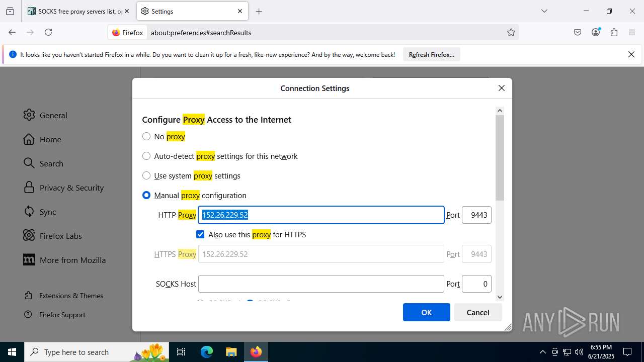Select the No proxy option
644x362 pixels.
click(x=146, y=136)
